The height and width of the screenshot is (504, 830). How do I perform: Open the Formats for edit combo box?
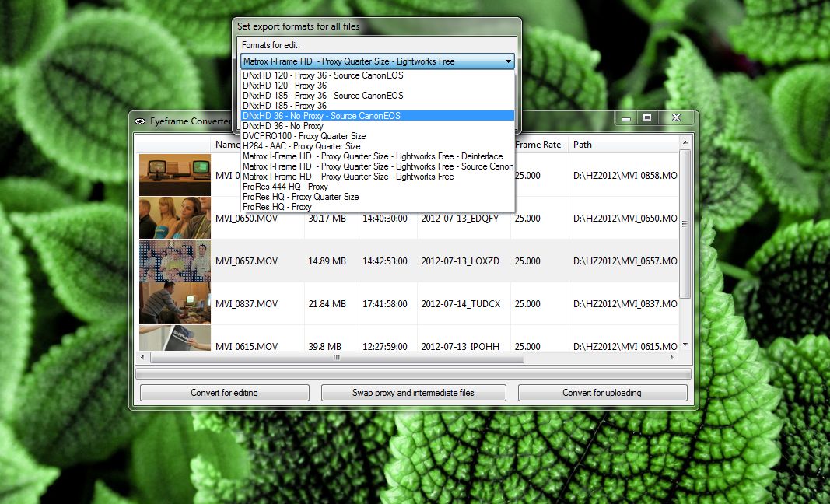(377, 61)
